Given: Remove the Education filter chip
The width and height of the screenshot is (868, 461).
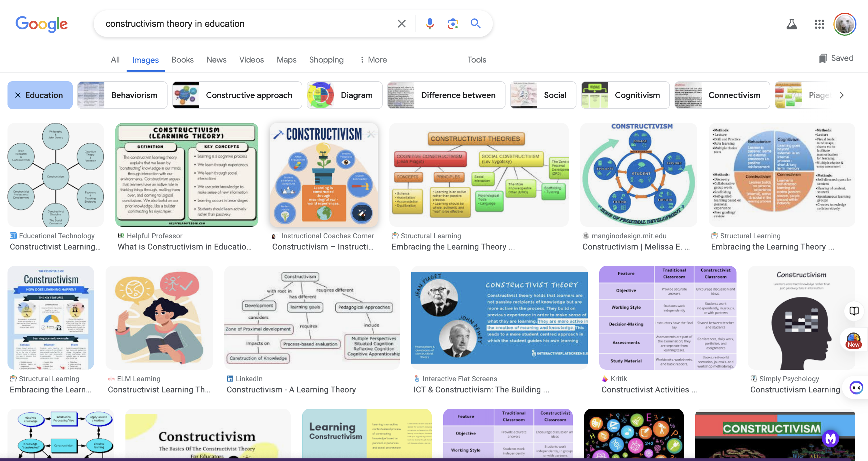Looking at the screenshot, I should pyautogui.click(x=18, y=95).
